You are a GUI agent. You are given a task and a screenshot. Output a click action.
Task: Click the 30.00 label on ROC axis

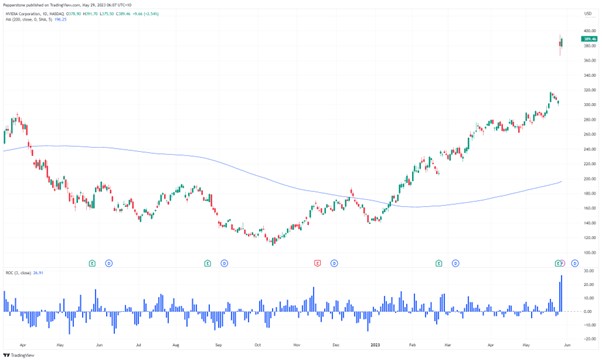coord(589,271)
